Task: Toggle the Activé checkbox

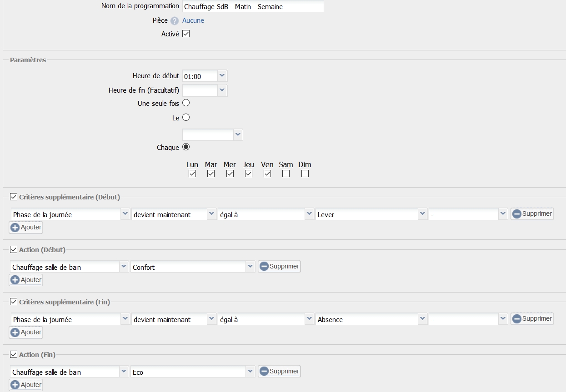Action: [186, 34]
